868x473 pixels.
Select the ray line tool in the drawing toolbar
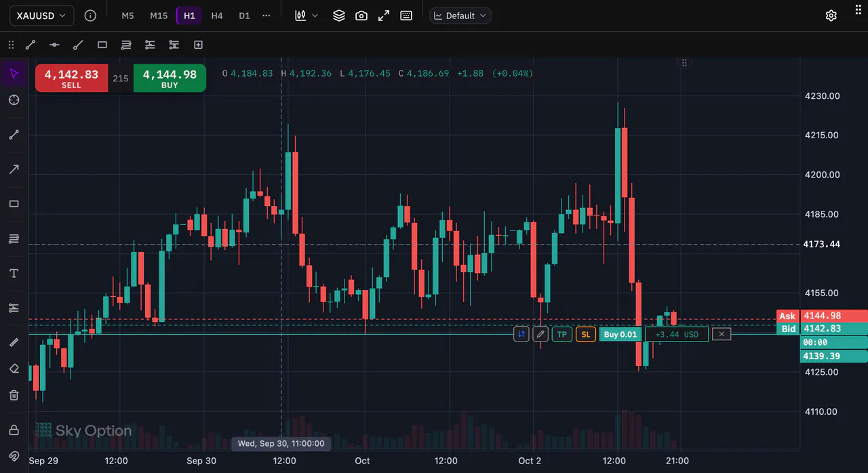(x=78, y=45)
